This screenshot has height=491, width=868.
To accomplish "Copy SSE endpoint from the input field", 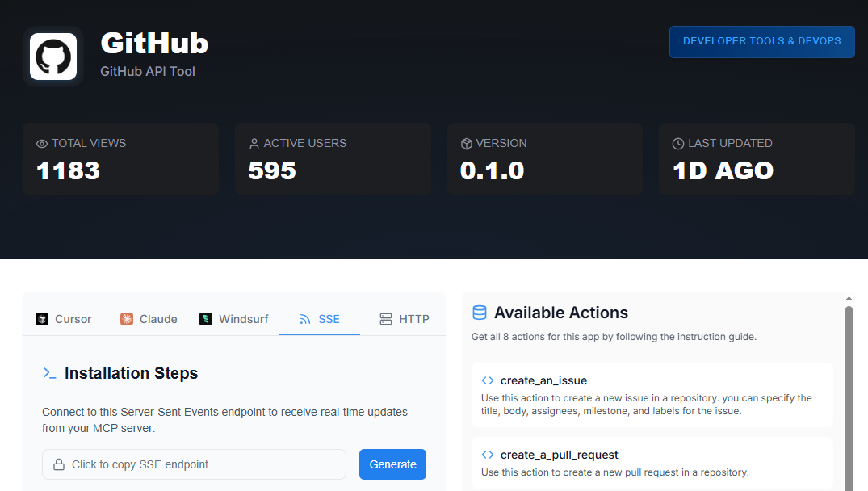I will click(194, 464).
